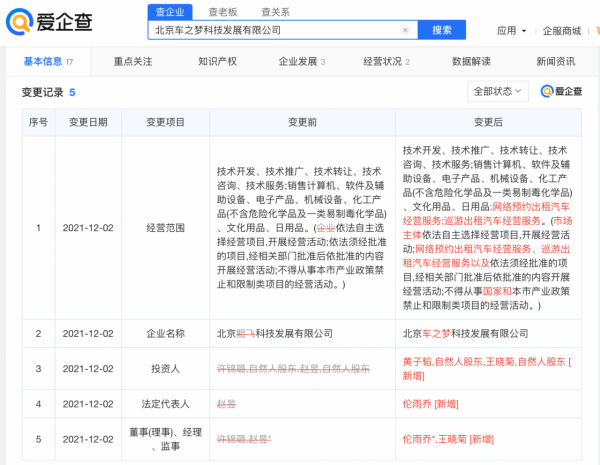Open the 新闻资讯 tab
This screenshot has height=465, width=600.
(x=558, y=61)
